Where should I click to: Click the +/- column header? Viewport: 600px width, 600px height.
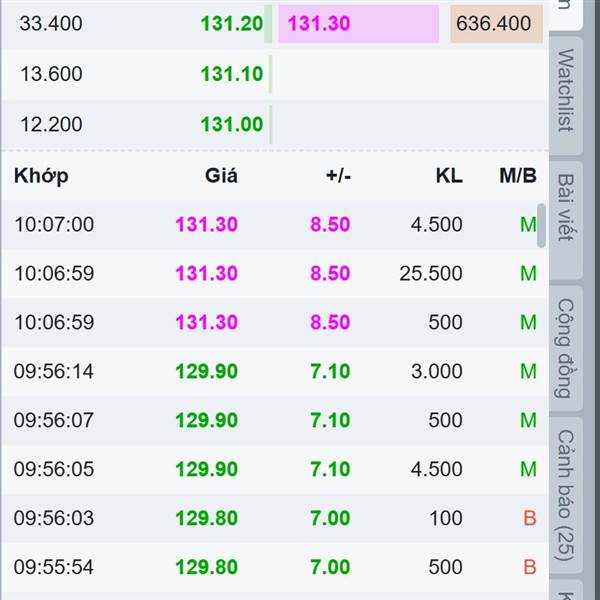tap(338, 176)
